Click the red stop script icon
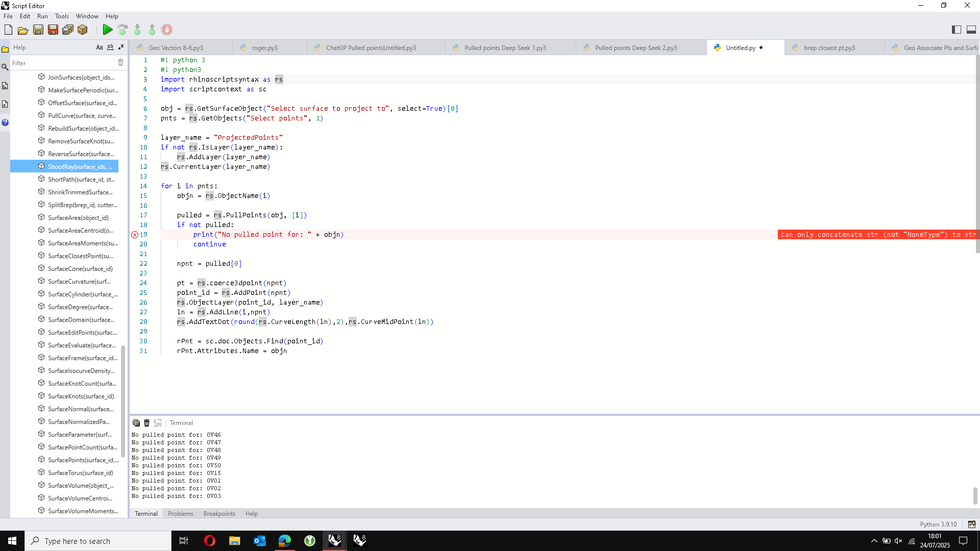980x551 pixels. [x=167, y=30]
